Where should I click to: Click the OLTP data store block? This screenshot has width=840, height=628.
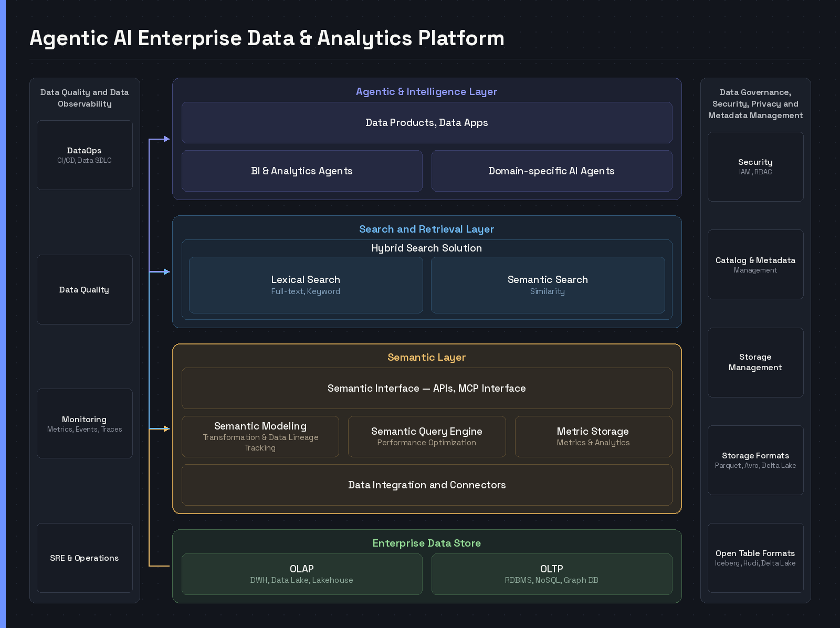pos(552,574)
